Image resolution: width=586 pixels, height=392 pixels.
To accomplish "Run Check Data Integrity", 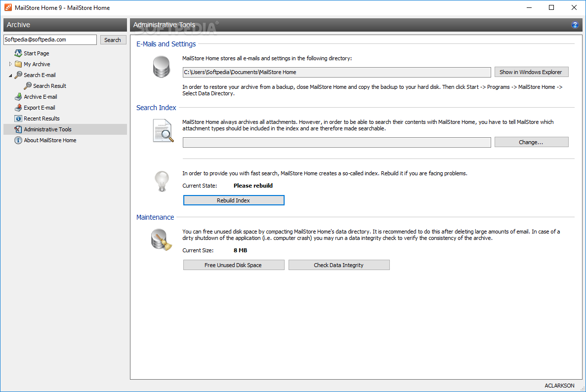I will click(x=339, y=265).
